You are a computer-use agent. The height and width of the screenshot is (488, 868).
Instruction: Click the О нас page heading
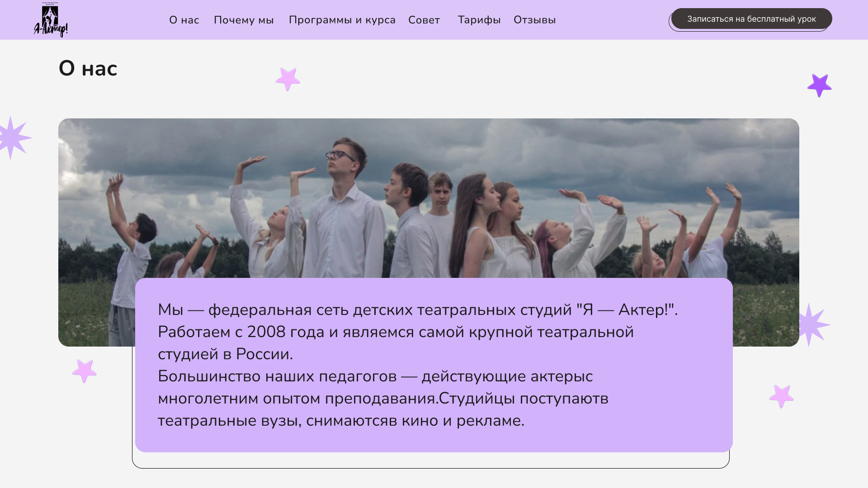pyautogui.click(x=88, y=69)
